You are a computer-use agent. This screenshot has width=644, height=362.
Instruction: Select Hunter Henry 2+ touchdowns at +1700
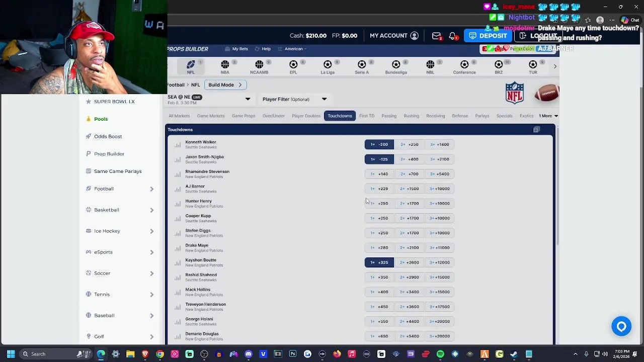[x=409, y=204]
